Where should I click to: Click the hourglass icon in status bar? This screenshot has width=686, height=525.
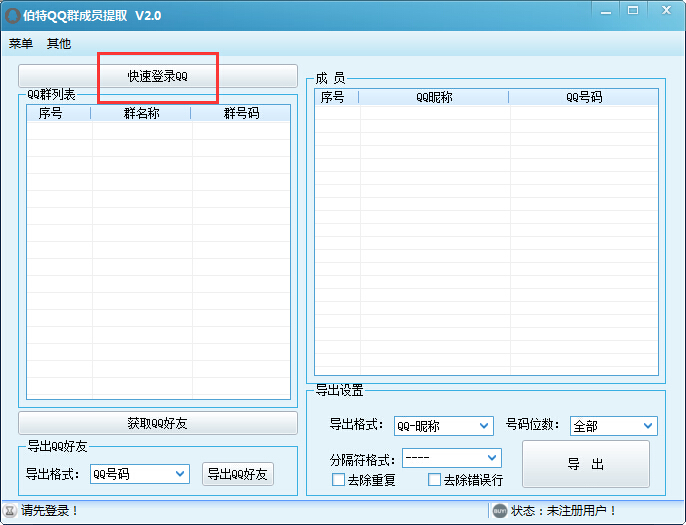10,511
